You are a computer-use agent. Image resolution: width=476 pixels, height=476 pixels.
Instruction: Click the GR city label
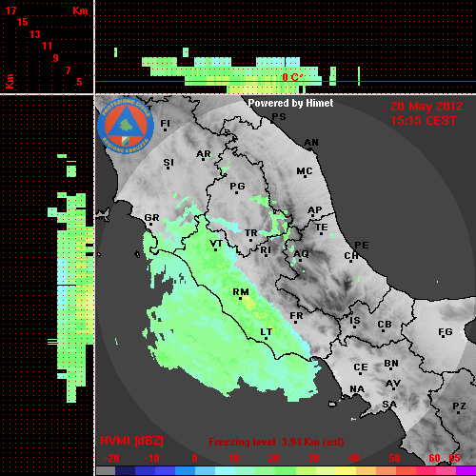click(151, 218)
